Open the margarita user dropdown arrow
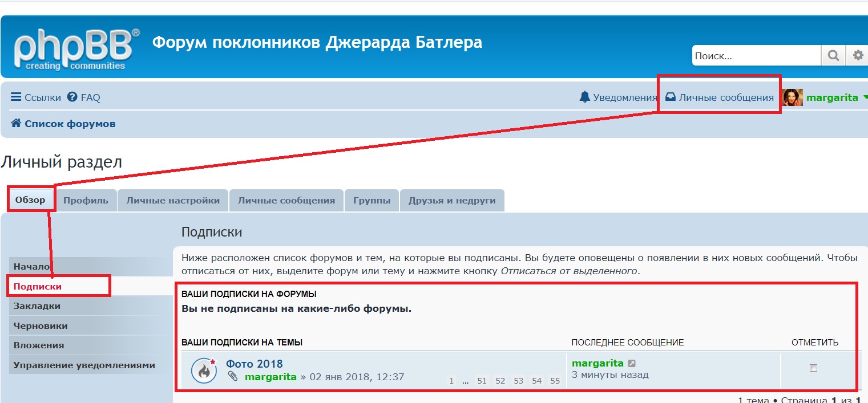868x403 pixels. pos(865,97)
